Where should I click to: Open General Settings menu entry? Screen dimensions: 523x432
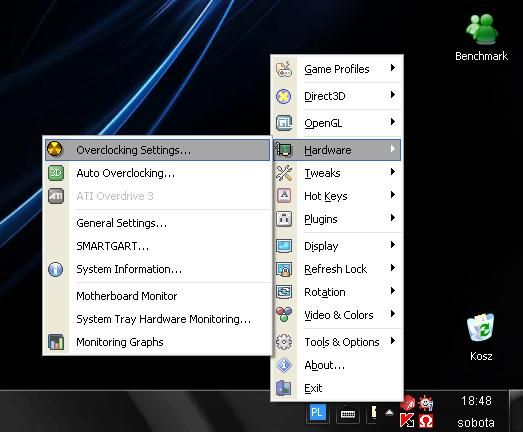[x=157, y=223]
